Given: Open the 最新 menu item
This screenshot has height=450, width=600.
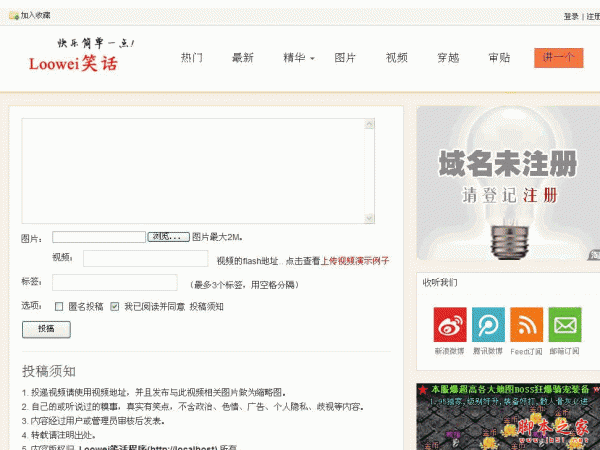Looking at the screenshot, I should (243, 58).
